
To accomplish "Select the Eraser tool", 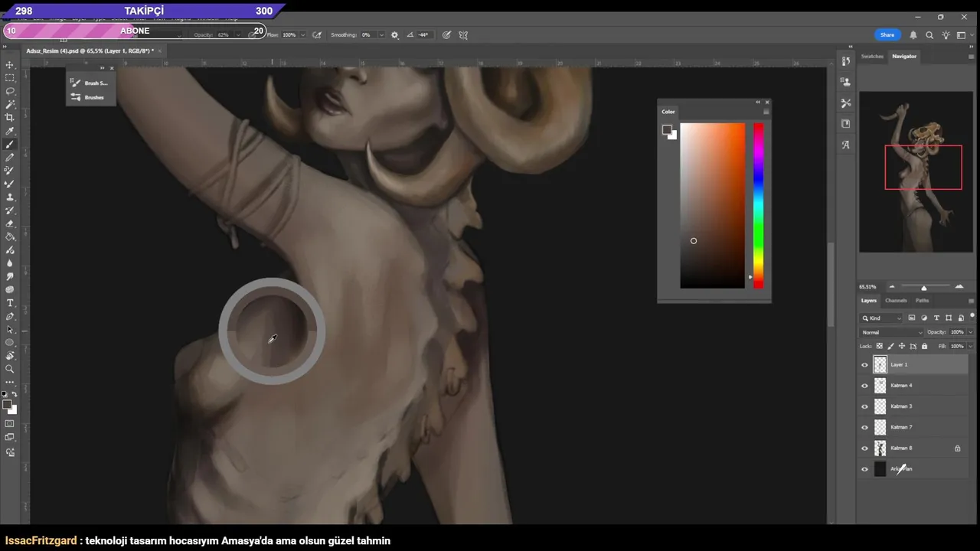I will point(10,223).
